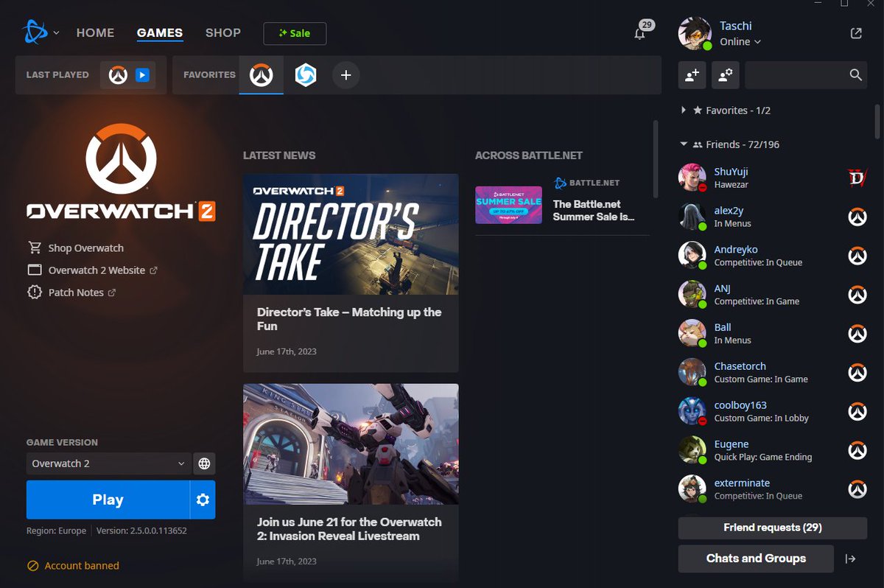The width and height of the screenshot is (884, 588).
Task: Click the news section scrollbar
Action: click(x=656, y=159)
